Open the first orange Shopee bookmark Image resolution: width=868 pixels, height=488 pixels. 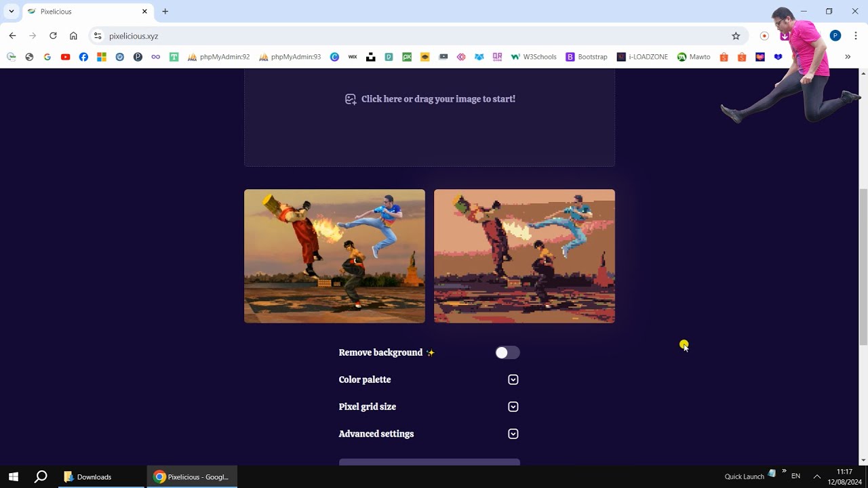click(724, 57)
